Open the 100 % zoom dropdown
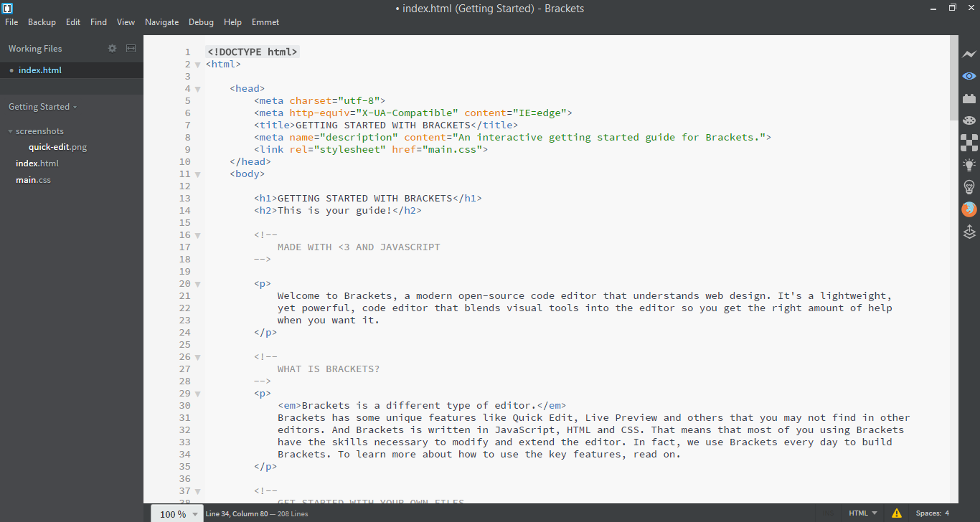Screen dimensions: 980x522 tap(178, 513)
